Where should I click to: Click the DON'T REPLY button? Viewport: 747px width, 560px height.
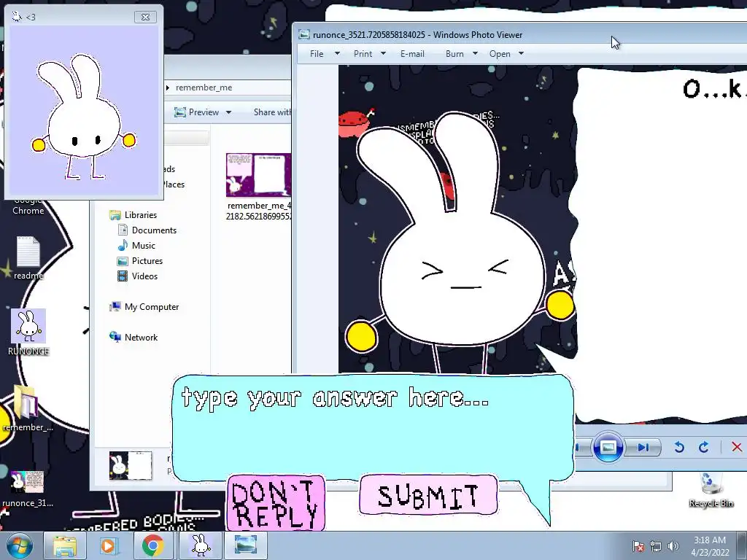pos(276,503)
